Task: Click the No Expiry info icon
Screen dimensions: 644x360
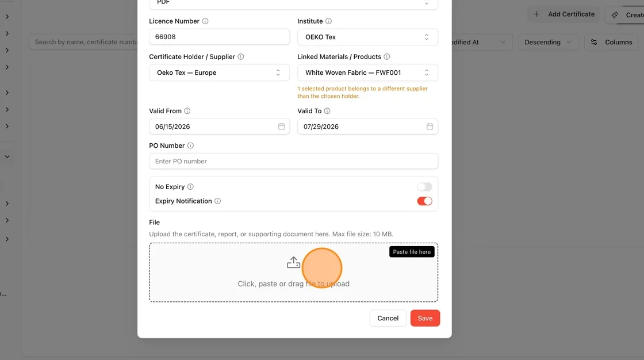Action: 190,186
